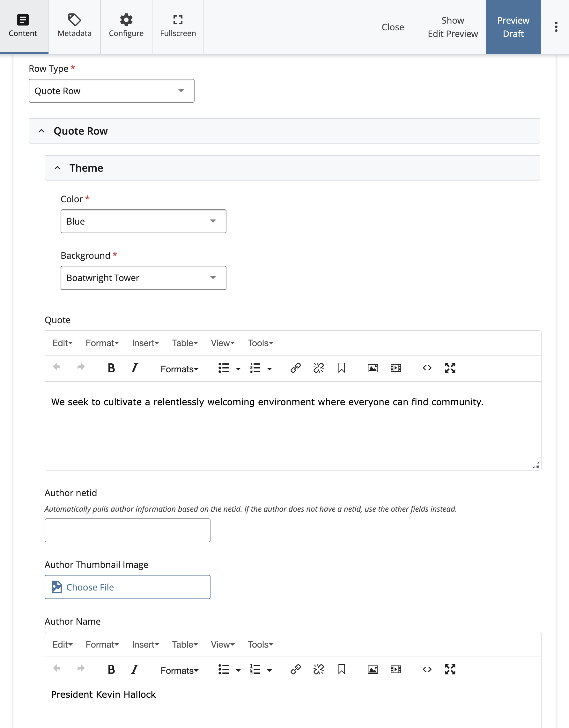Open the source code view for Quote
The width and height of the screenshot is (569, 728).
(x=426, y=368)
